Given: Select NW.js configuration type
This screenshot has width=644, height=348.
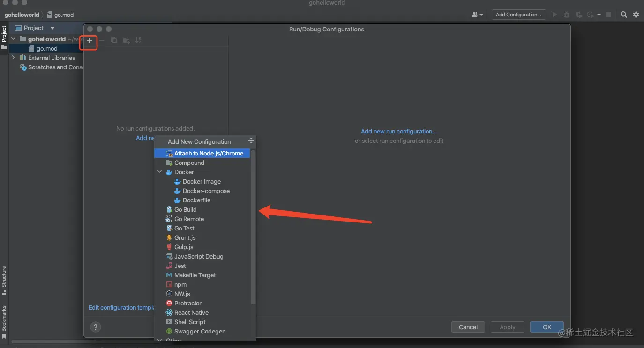Looking at the screenshot, I should (x=202, y=294).
